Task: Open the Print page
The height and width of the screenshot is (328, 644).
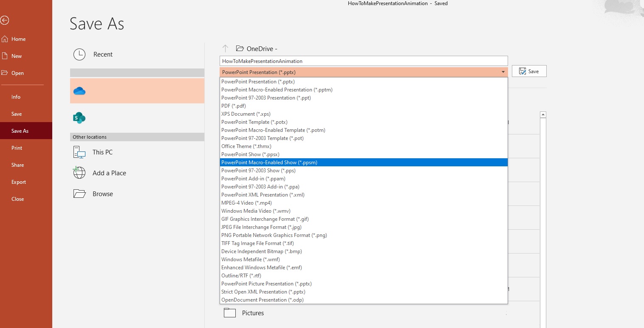Action: [x=17, y=148]
